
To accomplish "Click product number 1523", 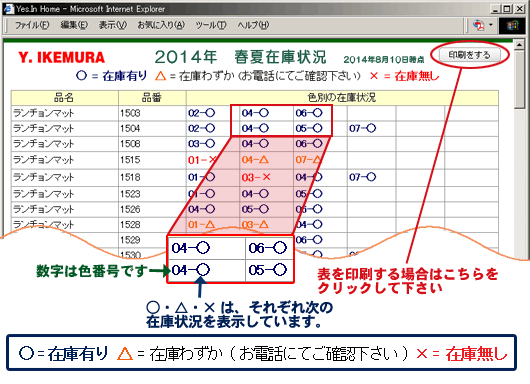I will tap(130, 194).
